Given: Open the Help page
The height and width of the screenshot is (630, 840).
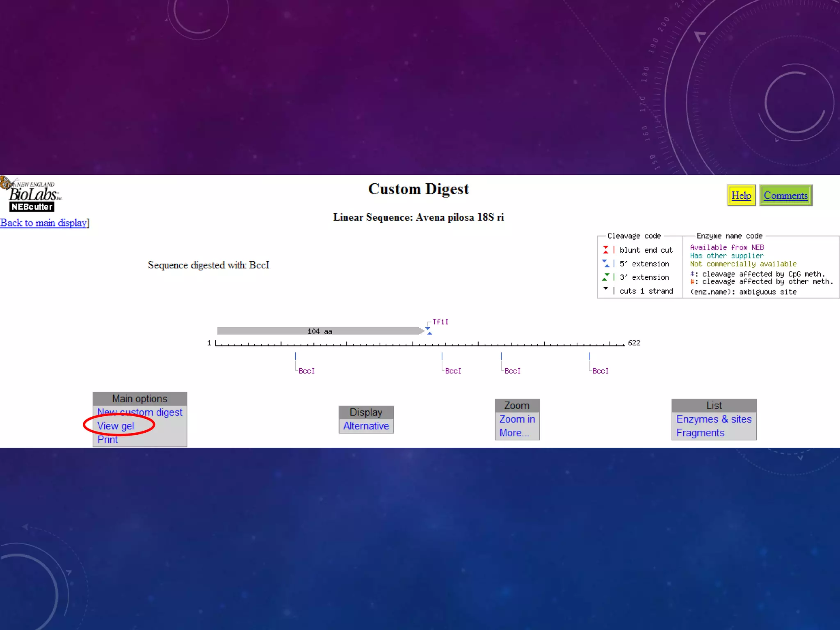Looking at the screenshot, I should pyautogui.click(x=741, y=196).
